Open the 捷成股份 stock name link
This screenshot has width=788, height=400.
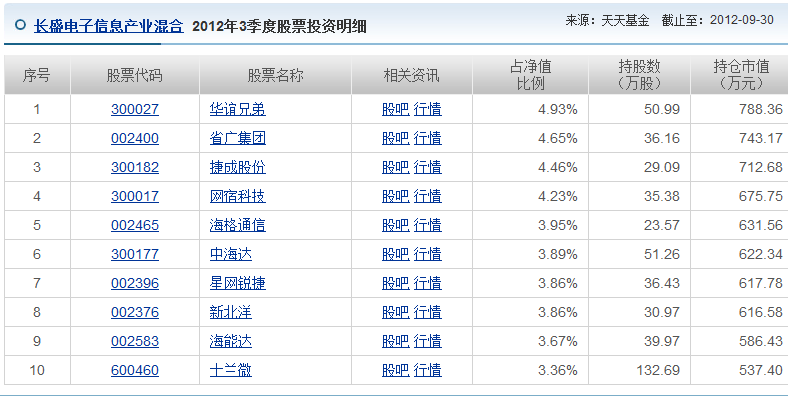[238, 167]
